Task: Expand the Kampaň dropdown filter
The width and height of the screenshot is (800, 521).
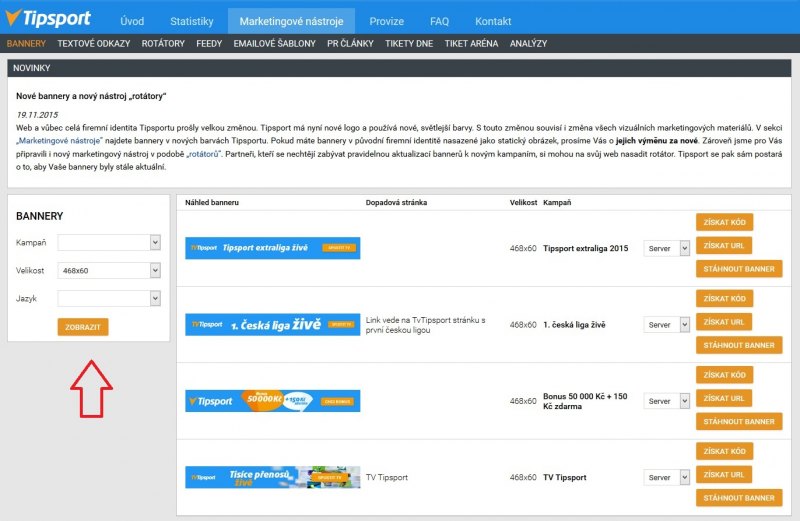Action: [109, 242]
